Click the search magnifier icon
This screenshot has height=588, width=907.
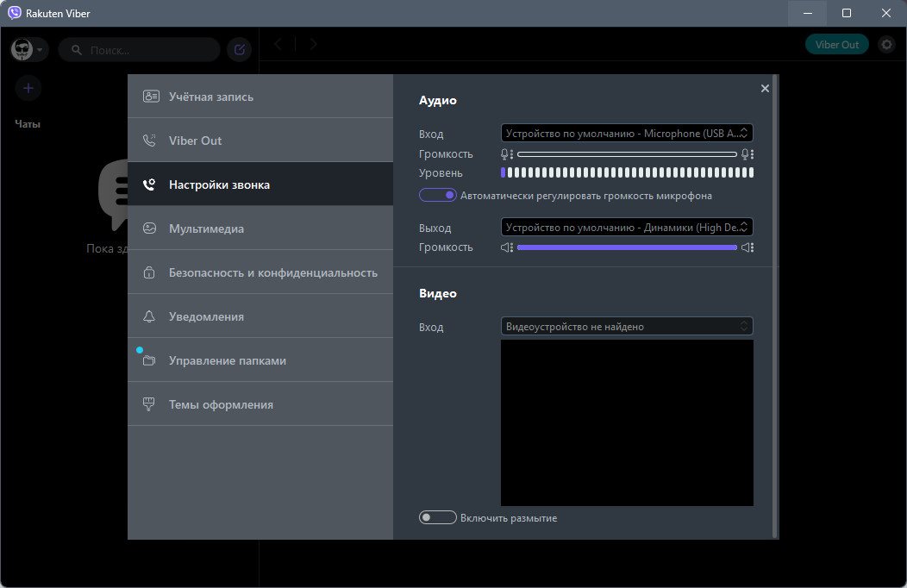click(x=77, y=50)
